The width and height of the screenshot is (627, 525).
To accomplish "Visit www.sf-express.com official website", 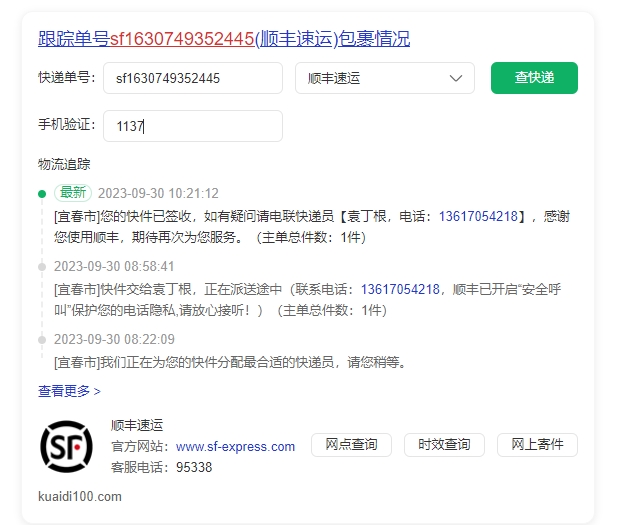I will point(235,446).
